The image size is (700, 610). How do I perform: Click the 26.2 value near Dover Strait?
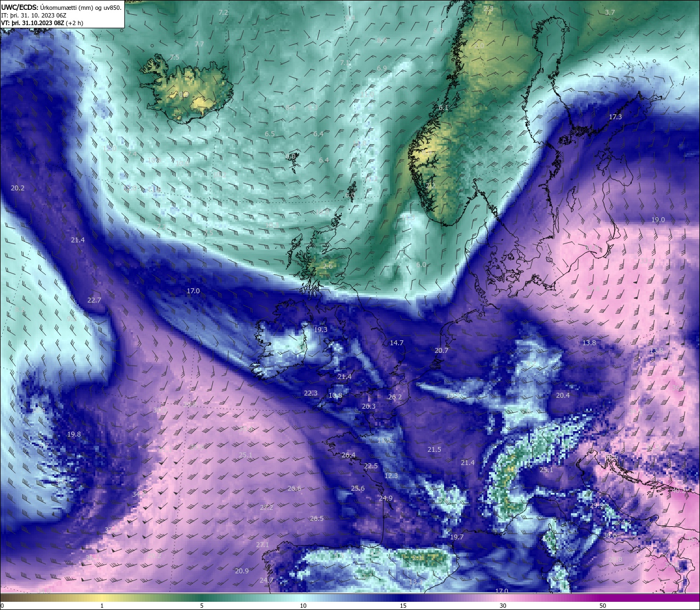395,397
